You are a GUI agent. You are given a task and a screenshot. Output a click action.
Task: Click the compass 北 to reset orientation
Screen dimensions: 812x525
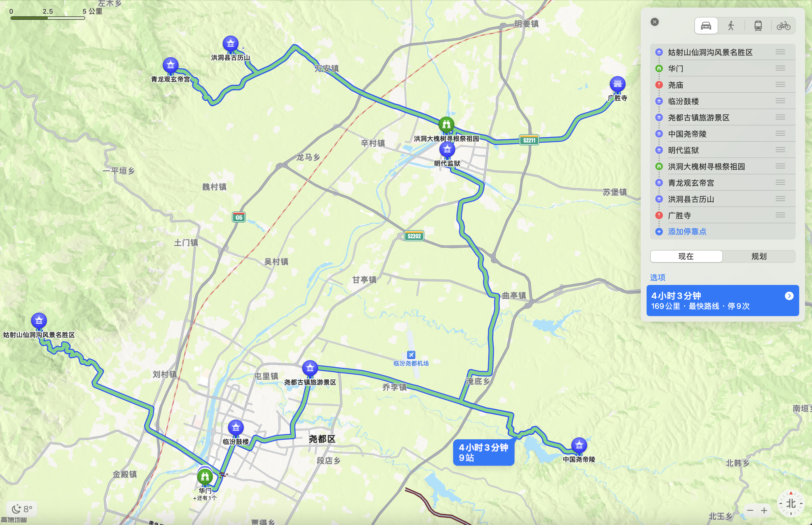(790, 503)
